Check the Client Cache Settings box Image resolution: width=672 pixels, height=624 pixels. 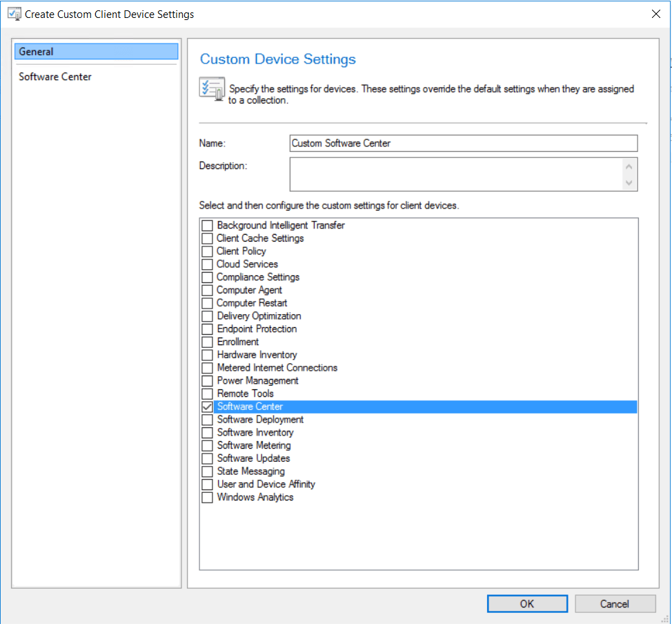pos(207,239)
